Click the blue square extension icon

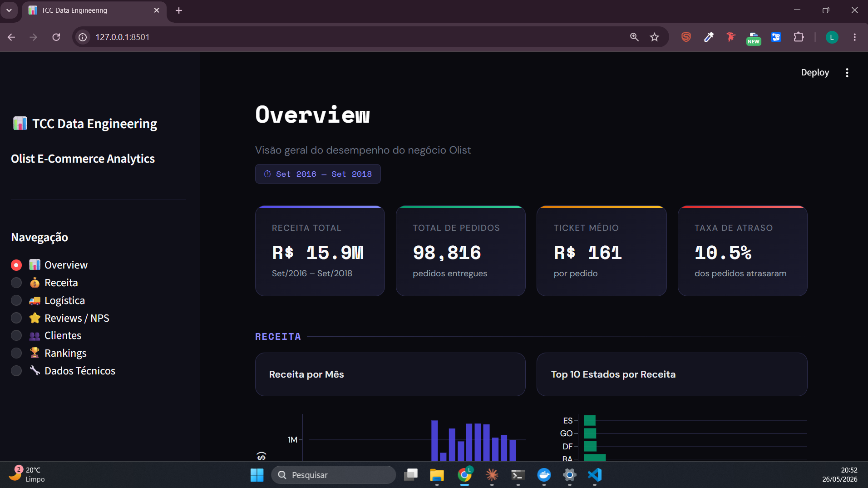(776, 37)
